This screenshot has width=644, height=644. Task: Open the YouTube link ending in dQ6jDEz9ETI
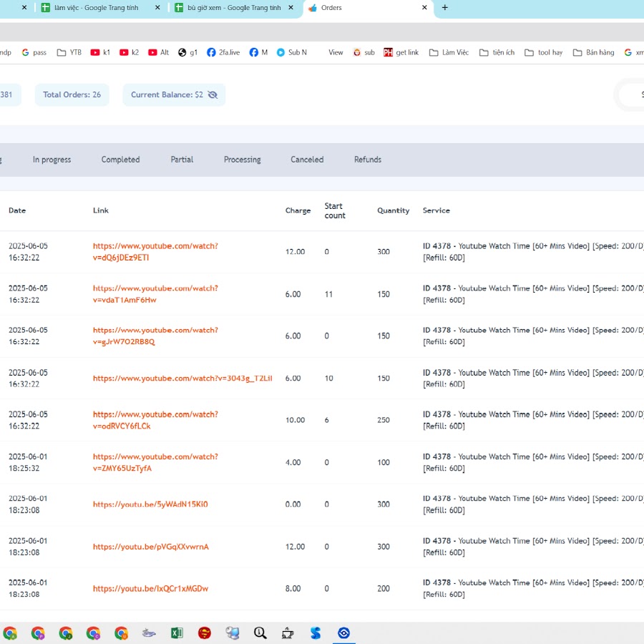[155, 251]
